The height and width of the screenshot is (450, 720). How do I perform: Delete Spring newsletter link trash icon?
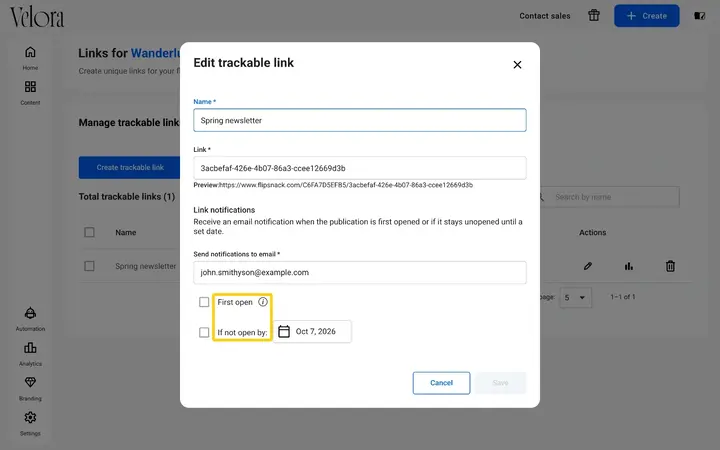coord(670,266)
